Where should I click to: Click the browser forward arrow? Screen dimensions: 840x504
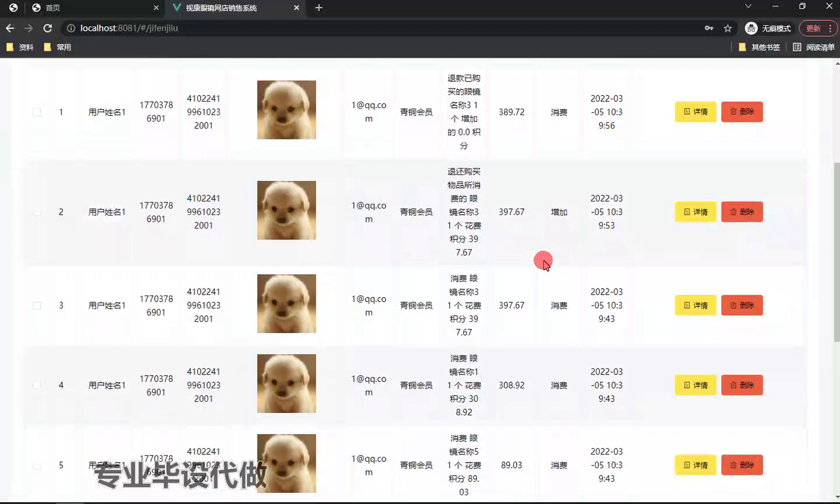(29, 28)
